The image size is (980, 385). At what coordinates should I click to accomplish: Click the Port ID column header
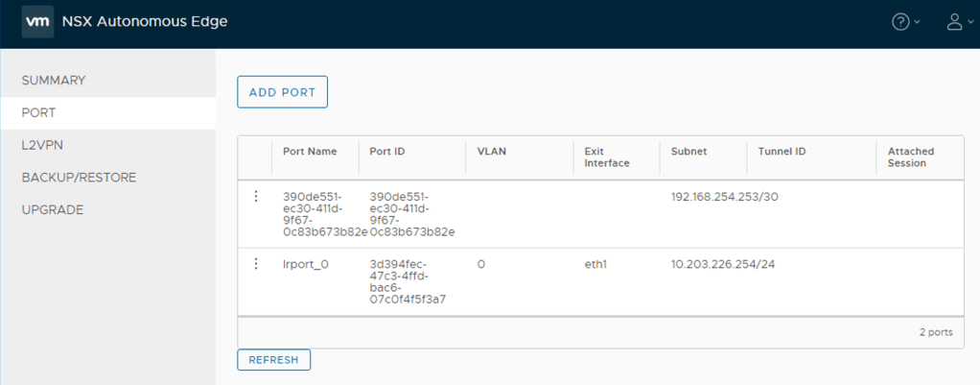coord(390,151)
